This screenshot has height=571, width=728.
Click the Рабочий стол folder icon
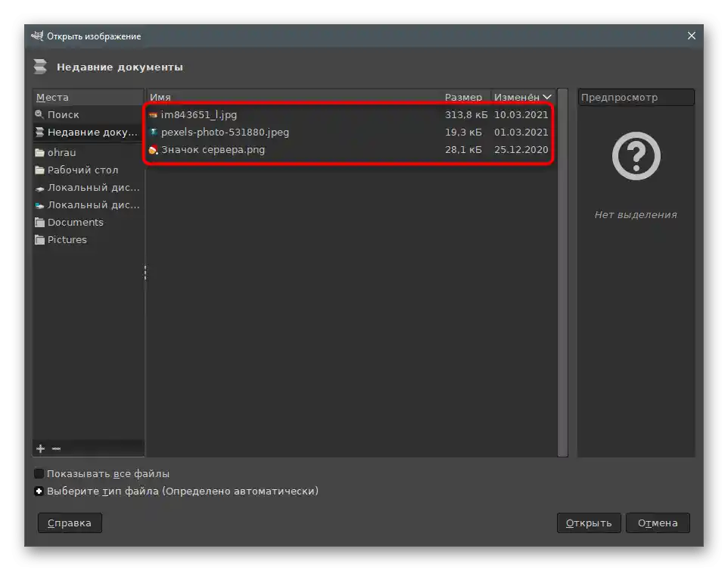click(x=39, y=170)
